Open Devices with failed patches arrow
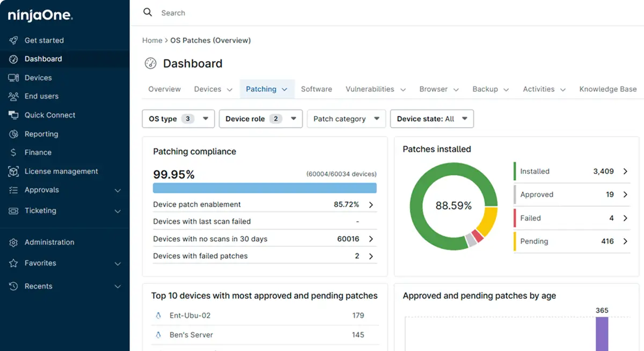 point(371,257)
